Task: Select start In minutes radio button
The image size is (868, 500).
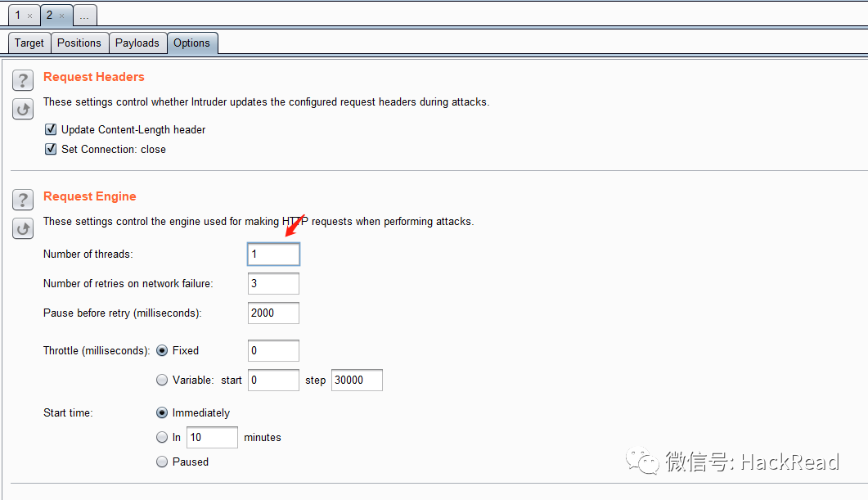Action: point(162,437)
